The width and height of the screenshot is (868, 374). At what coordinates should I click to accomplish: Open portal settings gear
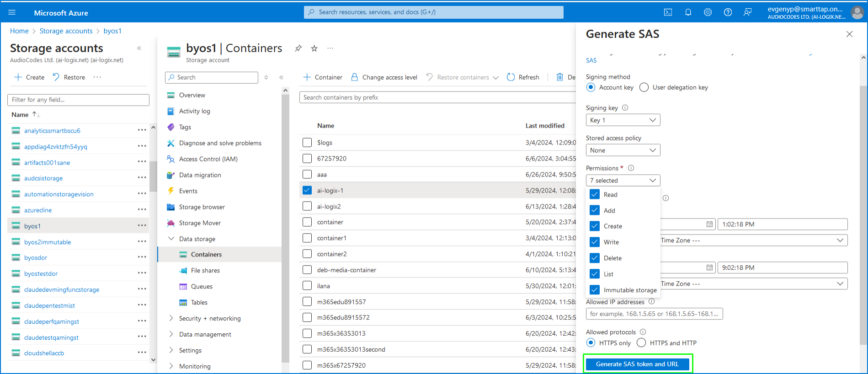tap(708, 12)
